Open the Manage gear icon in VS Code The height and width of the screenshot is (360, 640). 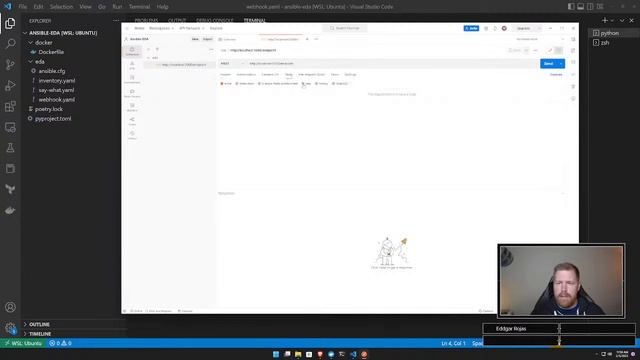[10, 328]
